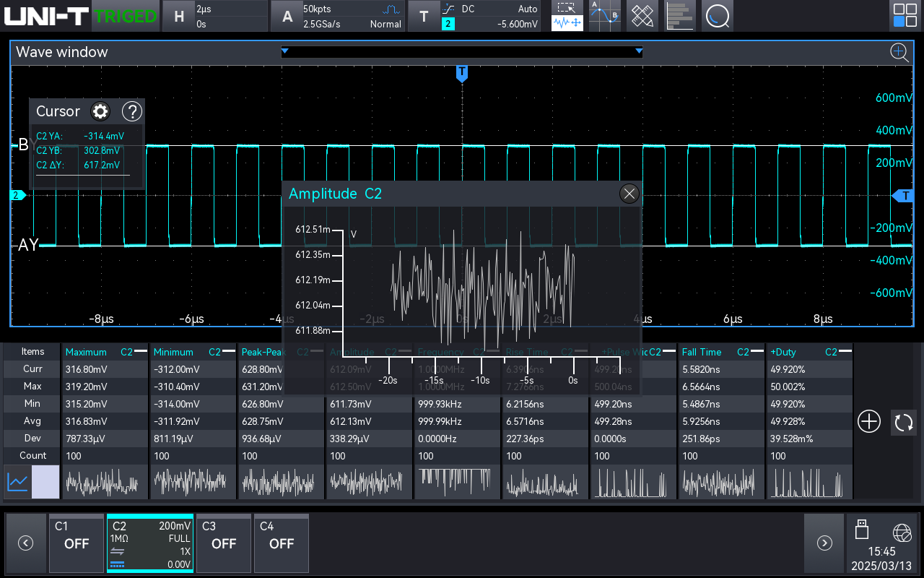
Task: Open the histogram statistics icon
Action: (679, 15)
